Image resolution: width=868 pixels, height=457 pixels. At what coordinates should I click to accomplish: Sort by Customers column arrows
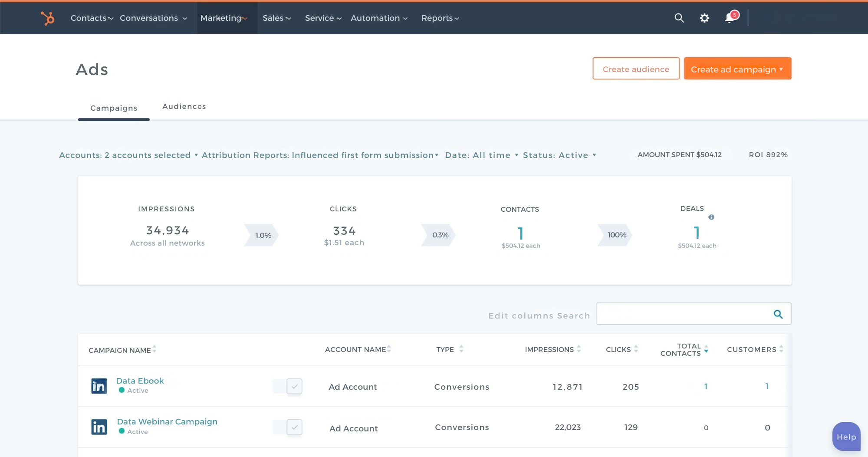click(x=781, y=349)
